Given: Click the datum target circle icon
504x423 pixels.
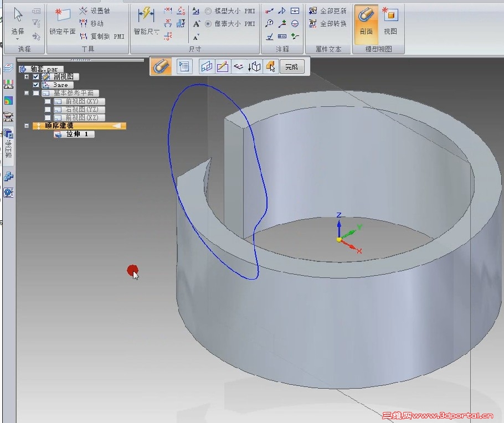Looking at the screenshot, I should (x=295, y=23).
